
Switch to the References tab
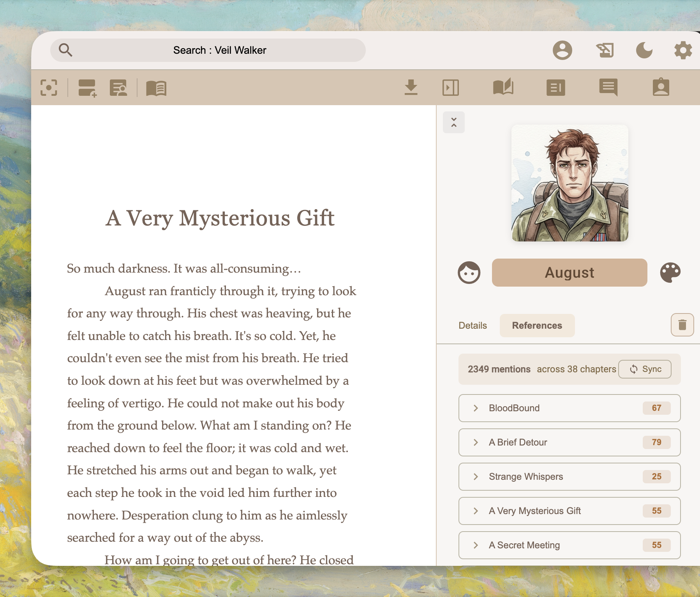coord(537,325)
